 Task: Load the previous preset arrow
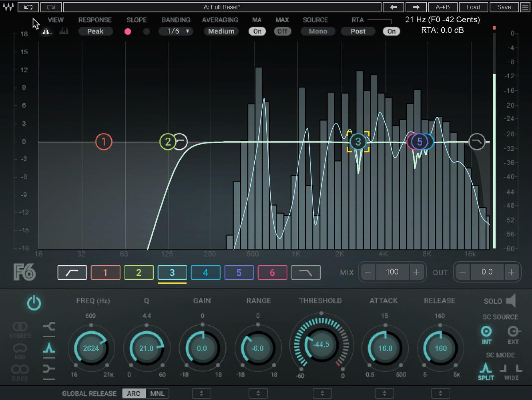click(393, 7)
